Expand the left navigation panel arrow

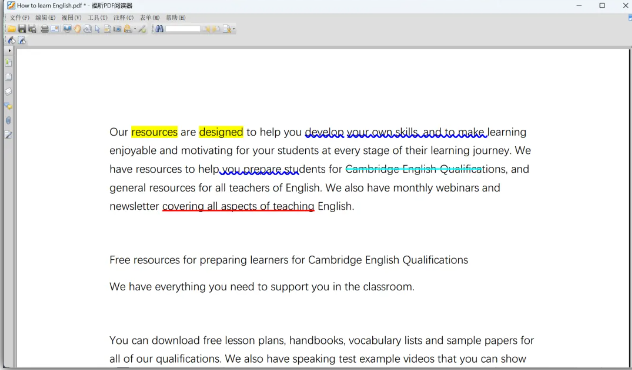tap(9, 51)
